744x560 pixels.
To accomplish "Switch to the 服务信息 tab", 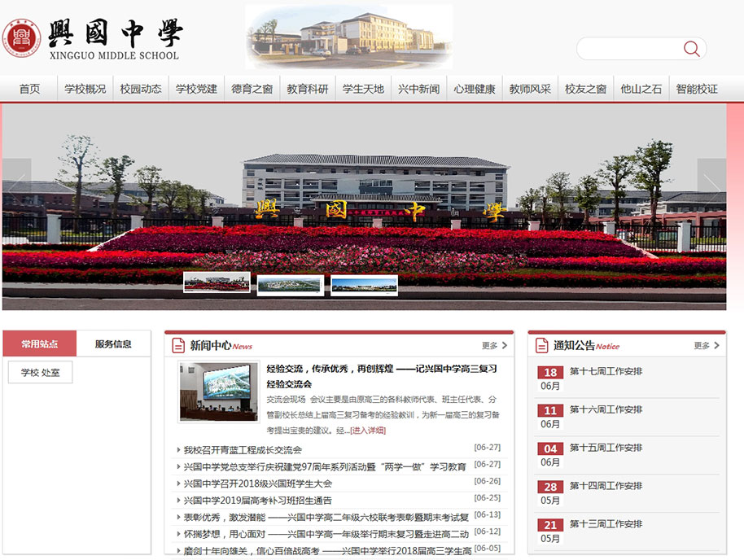I will tap(113, 343).
